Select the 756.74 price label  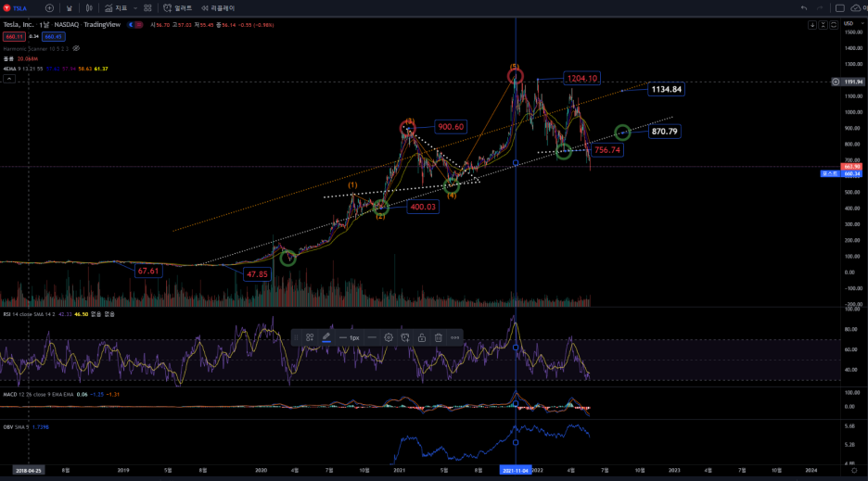[x=607, y=150]
